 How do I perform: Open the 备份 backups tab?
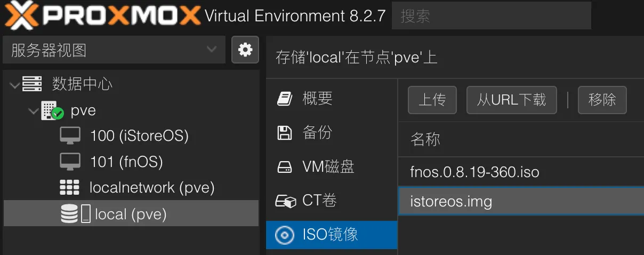[x=332, y=133]
